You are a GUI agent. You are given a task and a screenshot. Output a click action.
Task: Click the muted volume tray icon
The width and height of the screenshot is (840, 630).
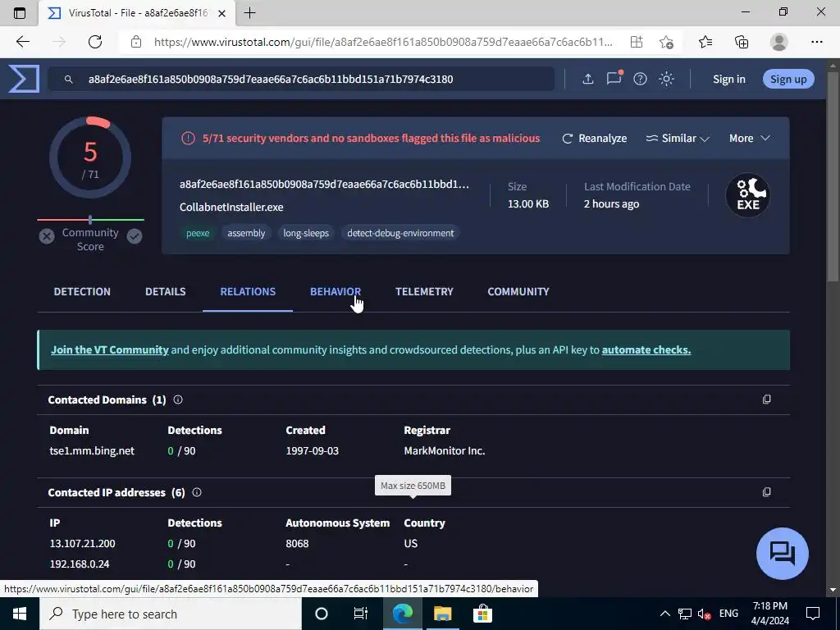click(x=705, y=614)
